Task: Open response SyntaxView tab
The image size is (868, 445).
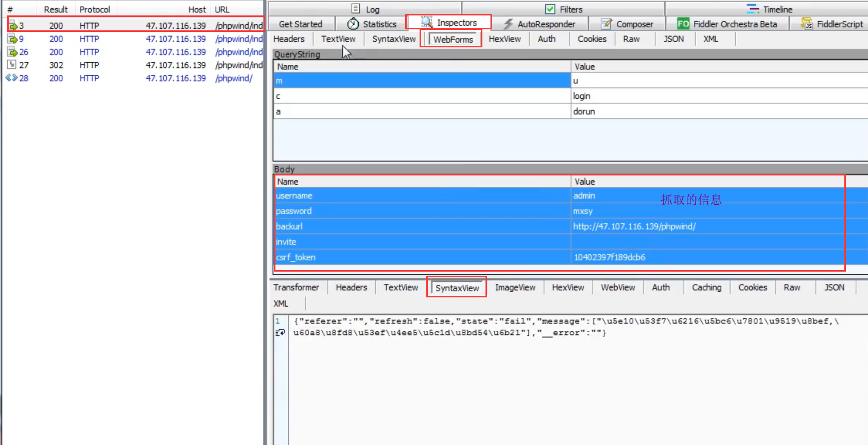Action: [x=457, y=288]
